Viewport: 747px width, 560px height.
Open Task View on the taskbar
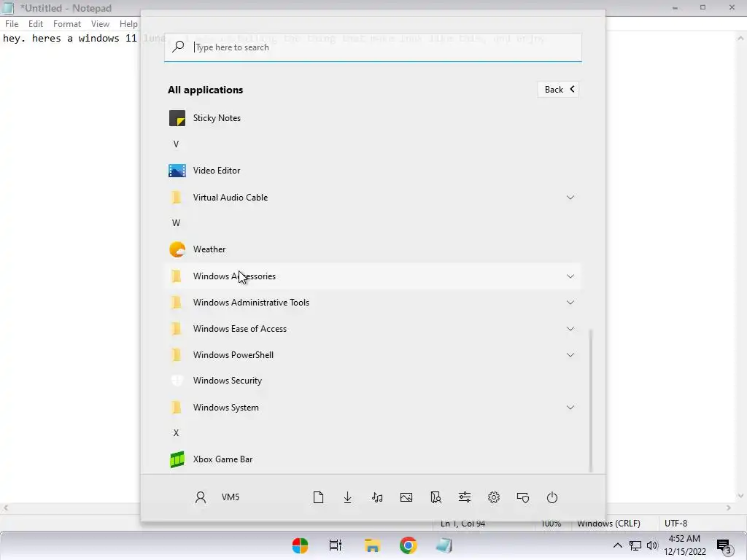pyautogui.click(x=336, y=545)
